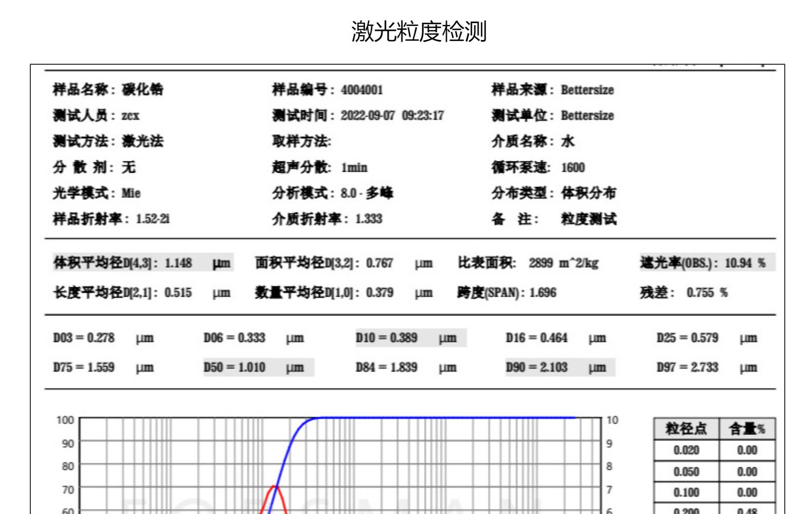Select the D97 = 2.733 value
Image resolution: width=812 pixels, height=514 pixels.
(x=687, y=368)
